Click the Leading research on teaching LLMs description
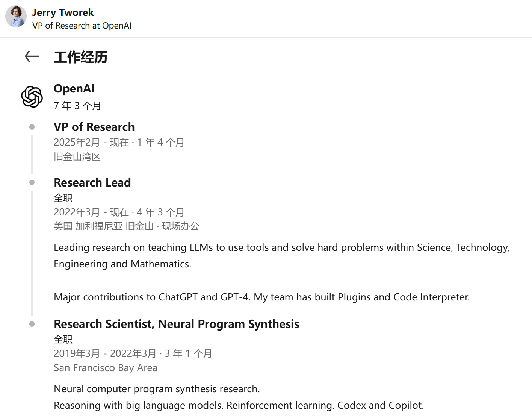Image resolution: width=532 pixels, height=417 pixels. [282, 256]
